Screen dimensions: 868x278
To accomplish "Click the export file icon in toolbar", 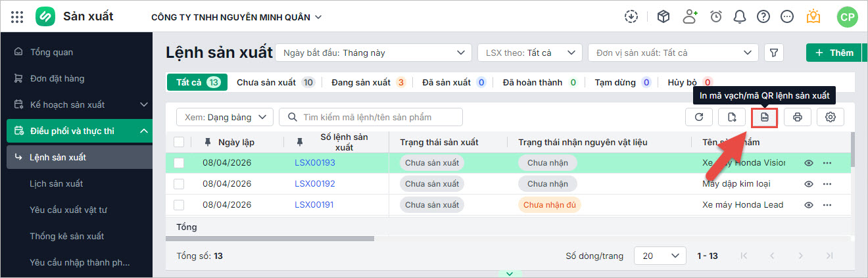I will coord(732,118).
